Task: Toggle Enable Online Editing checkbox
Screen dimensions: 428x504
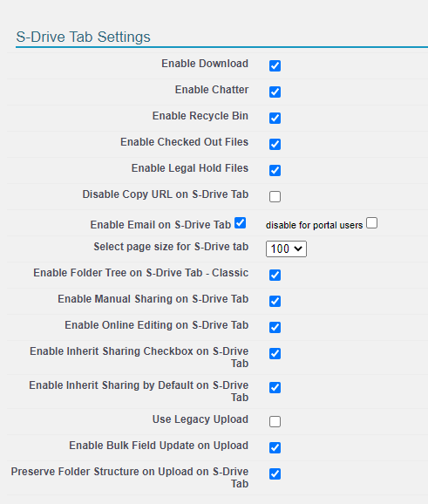Action: (x=275, y=327)
